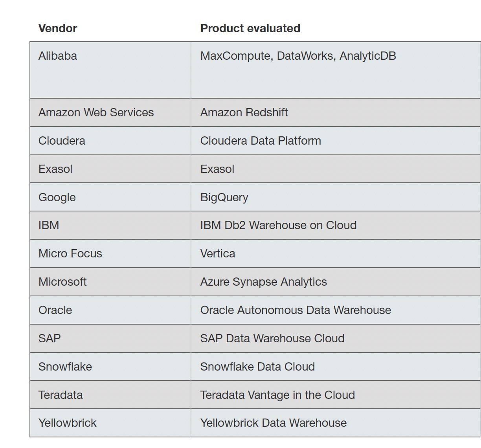The height and width of the screenshot is (448, 481).
Task: Click the MaxCompute, DataWorks, AnalyticDB cell
Action: [x=298, y=56]
